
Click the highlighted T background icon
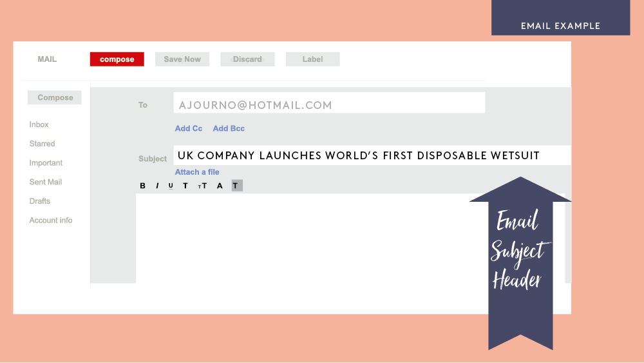pyautogui.click(x=237, y=186)
